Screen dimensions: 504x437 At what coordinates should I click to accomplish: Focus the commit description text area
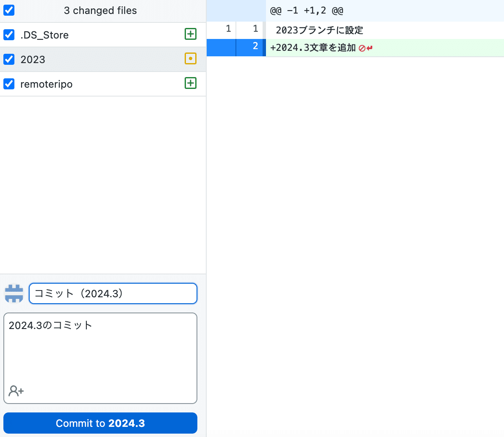click(x=100, y=358)
